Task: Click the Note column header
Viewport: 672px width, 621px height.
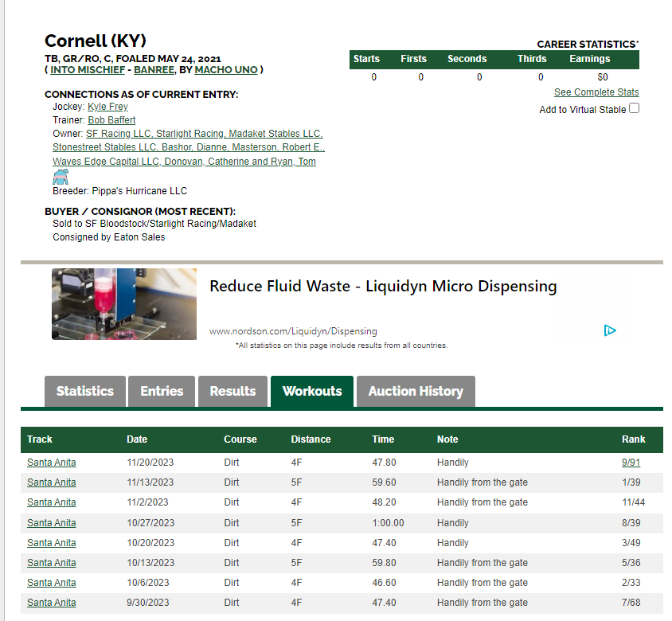Action: pos(447,439)
